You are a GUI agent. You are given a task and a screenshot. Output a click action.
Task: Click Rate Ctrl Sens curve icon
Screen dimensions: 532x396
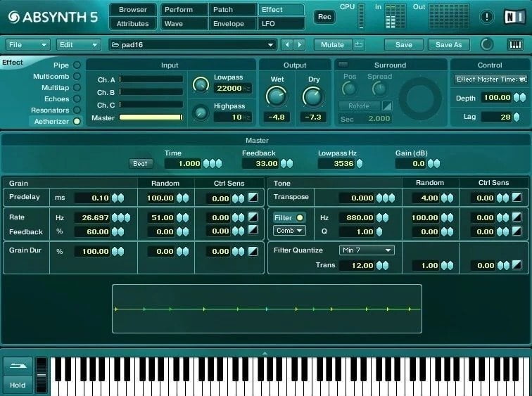[x=253, y=217]
